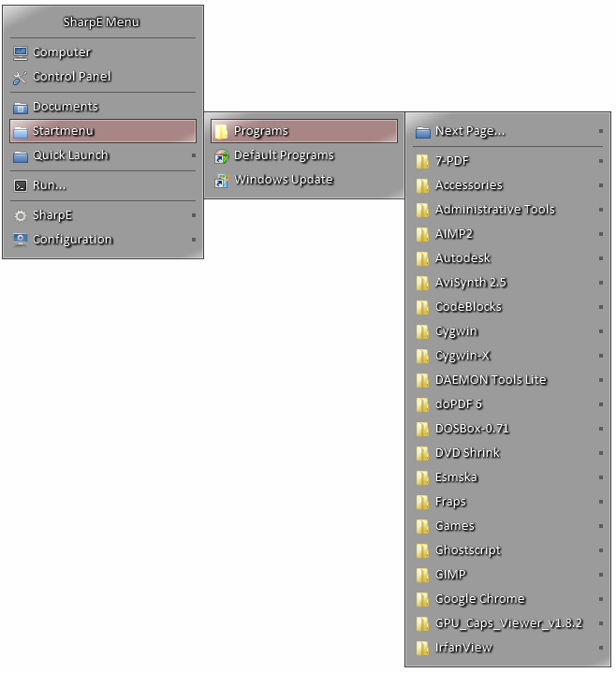Expand the Google Chrome submenu arrow
Screen dimensions: 616x673
coord(601,599)
